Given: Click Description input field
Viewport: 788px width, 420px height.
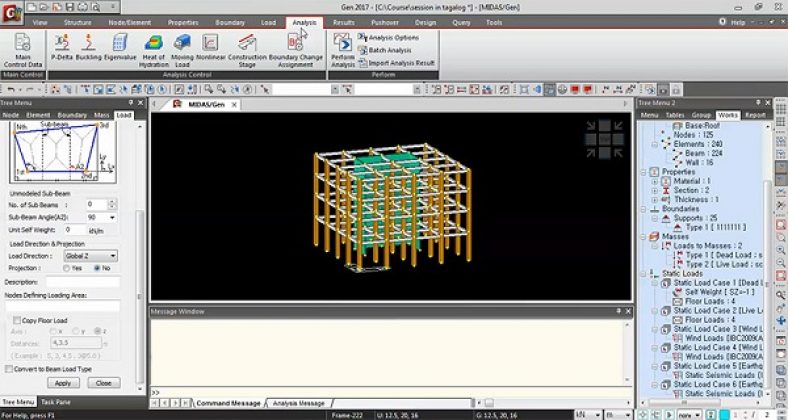Looking at the screenshot, I should 83,282.
